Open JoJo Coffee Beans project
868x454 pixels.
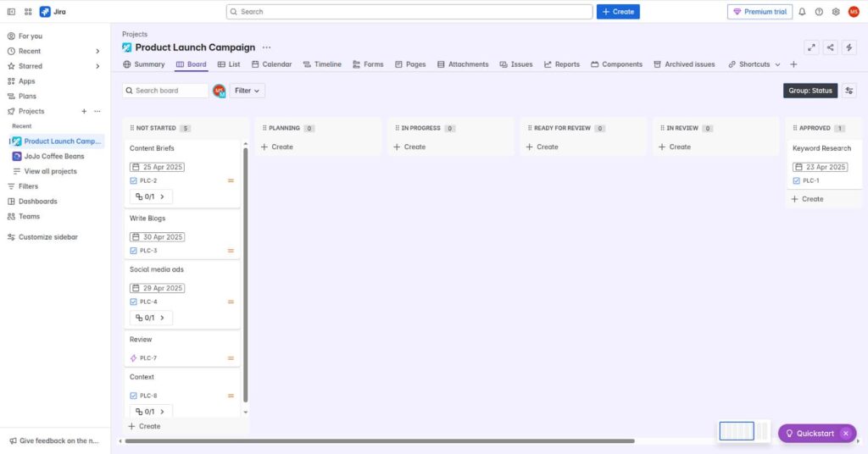tap(54, 157)
